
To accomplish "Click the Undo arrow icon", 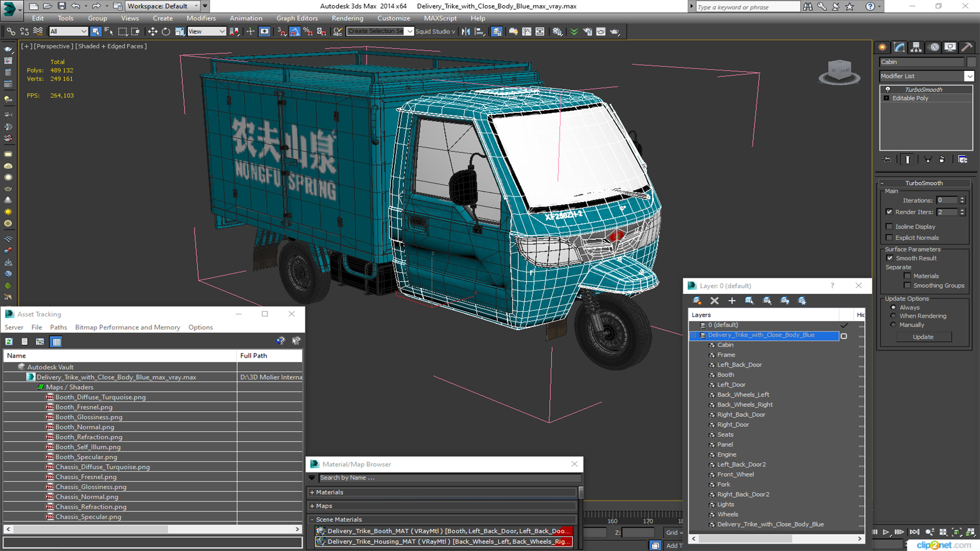I will [x=76, y=6].
